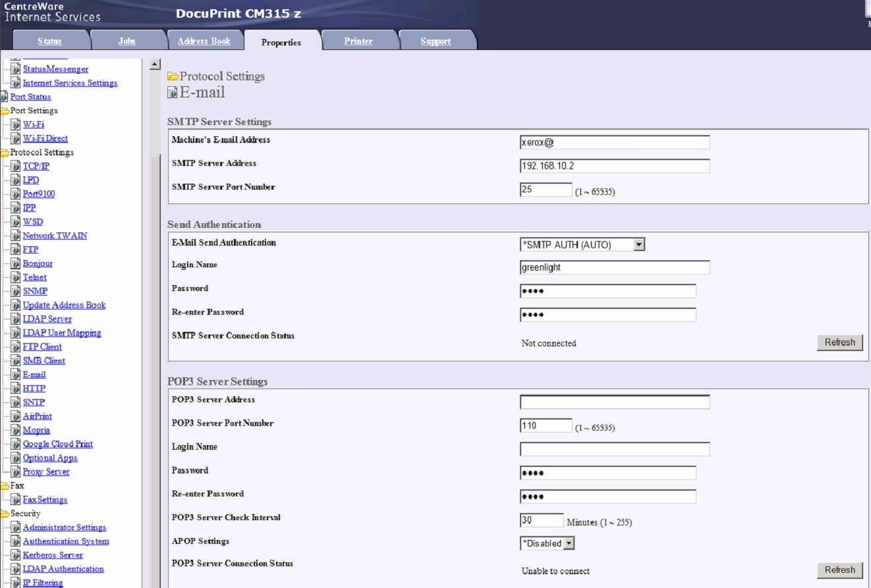The height and width of the screenshot is (588, 871).
Task: Click the POP3 Server Port Number field
Action: (546, 425)
